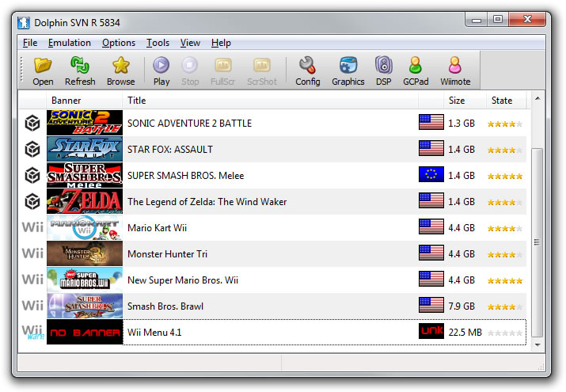Expand the Options menu
The width and height of the screenshot is (566, 392).
pos(118,43)
